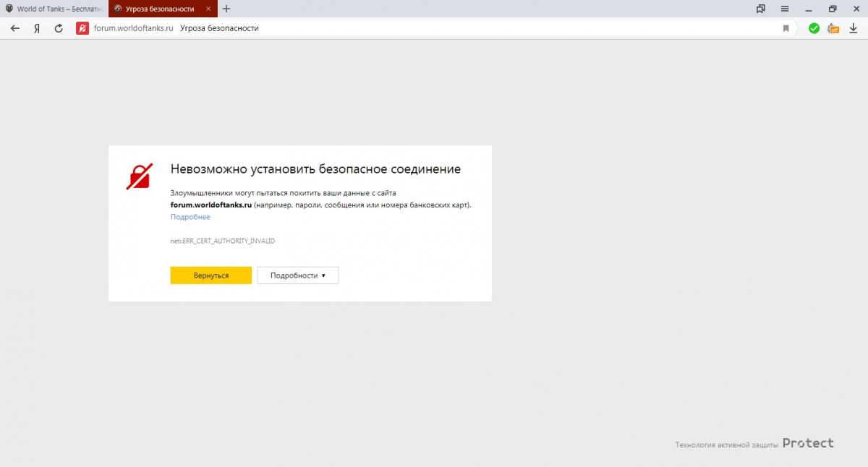Open the tabs overview icon in title bar

[x=761, y=9]
